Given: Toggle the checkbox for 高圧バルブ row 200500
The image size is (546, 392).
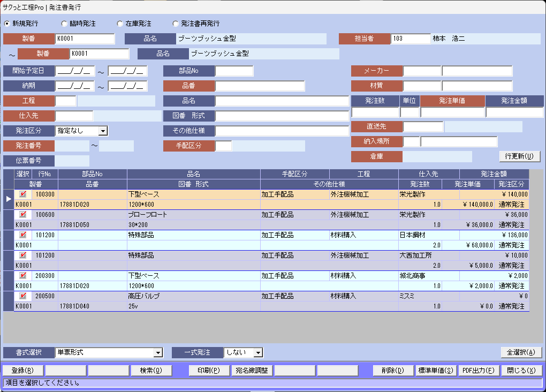Looking at the screenshot, I should [23, 296].
